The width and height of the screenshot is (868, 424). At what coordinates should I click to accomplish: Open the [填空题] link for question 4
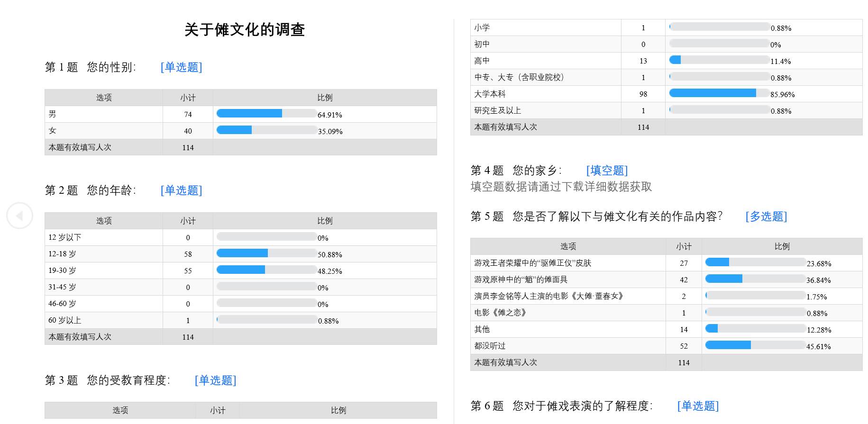coord(607,171)
